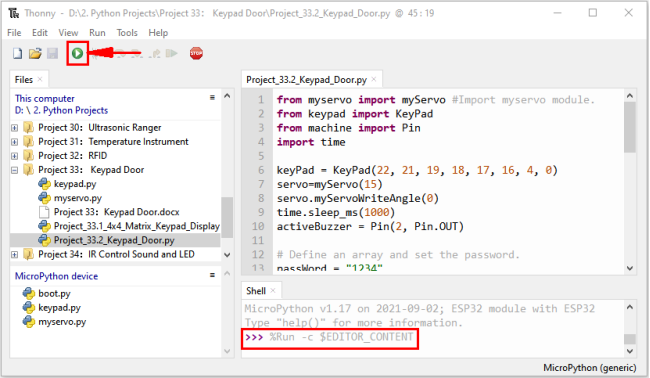The width and height of the screenshot is (650, 378).
Task: Select Project_33.2_Keypad_Door.py in file tree
Action: click(114, 240)
